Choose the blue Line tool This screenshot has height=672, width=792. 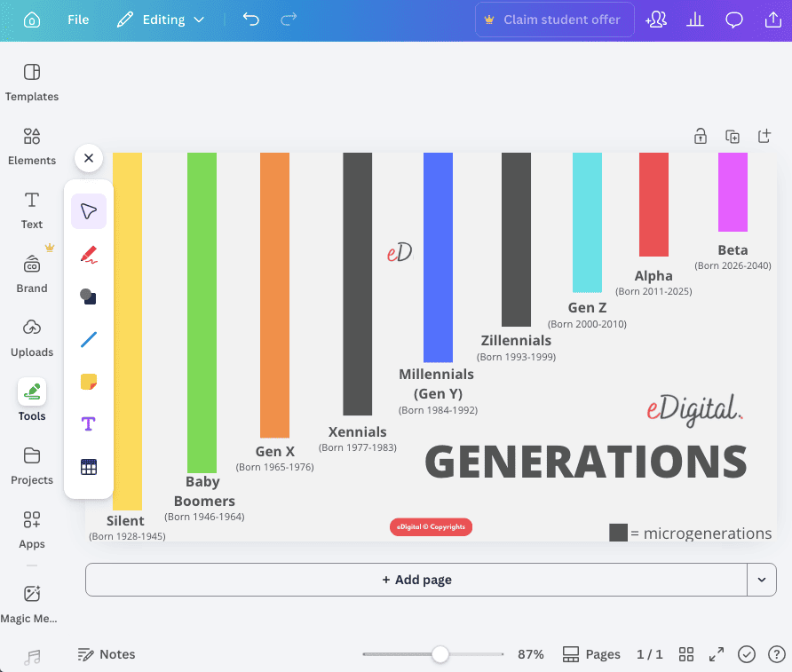click(89, 339)
